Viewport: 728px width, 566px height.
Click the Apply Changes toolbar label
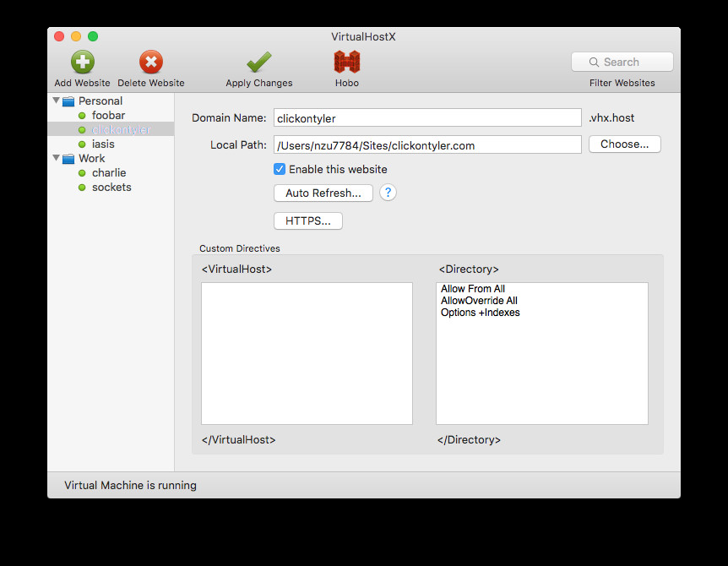(259, 83)
